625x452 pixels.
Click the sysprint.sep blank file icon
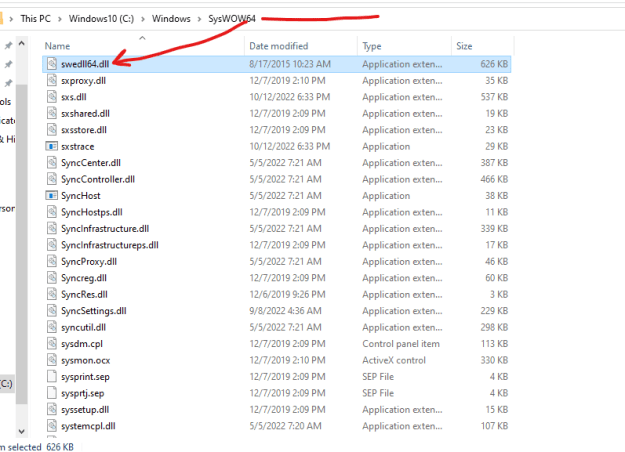52,376
